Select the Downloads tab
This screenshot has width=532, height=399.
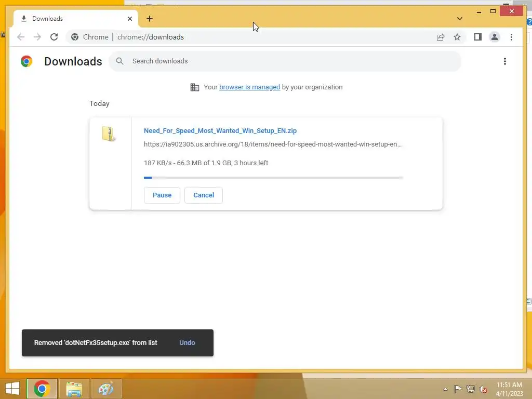[x=76, y=19]
